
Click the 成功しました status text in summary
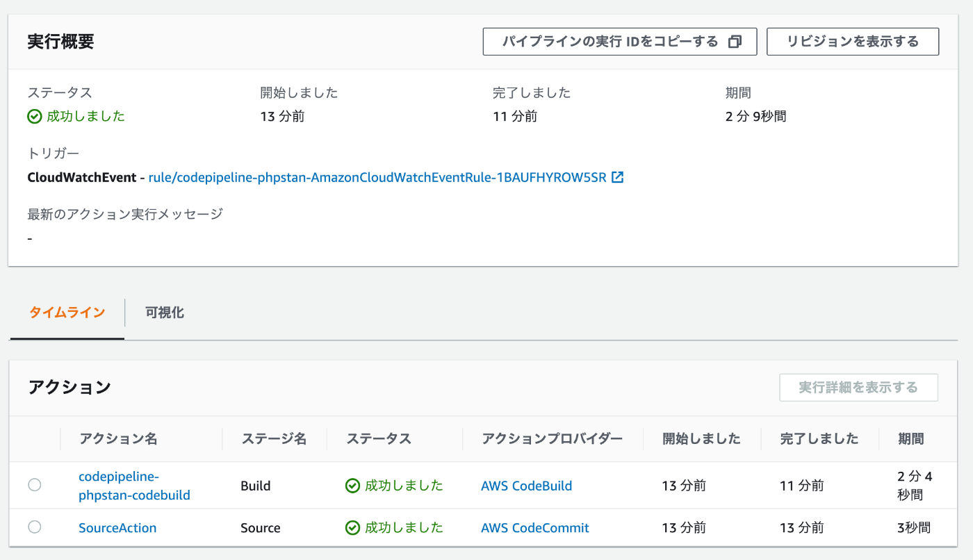click(x=85, y=116)
